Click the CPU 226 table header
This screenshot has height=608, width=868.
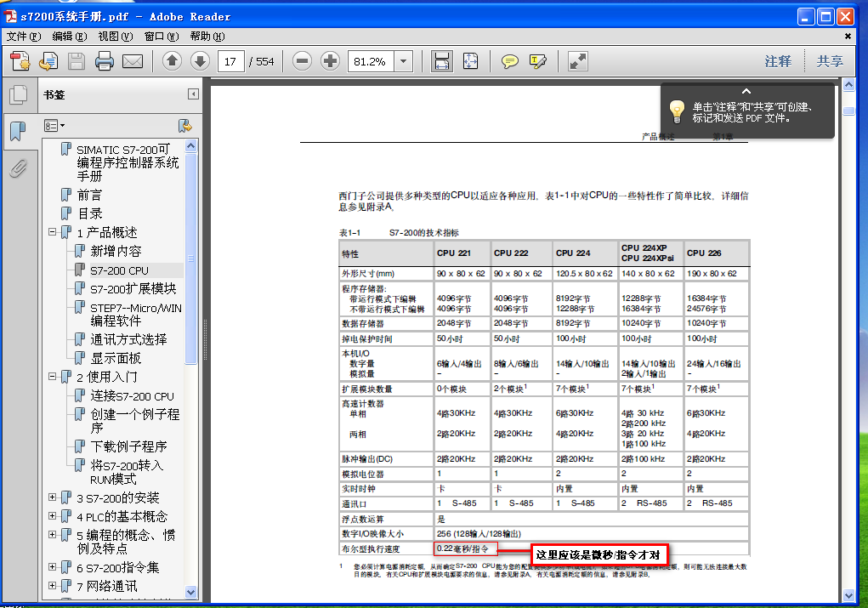click(x=704, y=253)
